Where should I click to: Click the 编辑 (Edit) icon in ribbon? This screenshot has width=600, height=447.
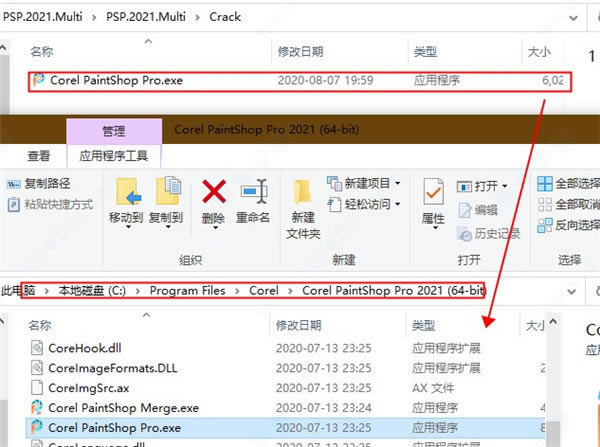coord(464,210)
